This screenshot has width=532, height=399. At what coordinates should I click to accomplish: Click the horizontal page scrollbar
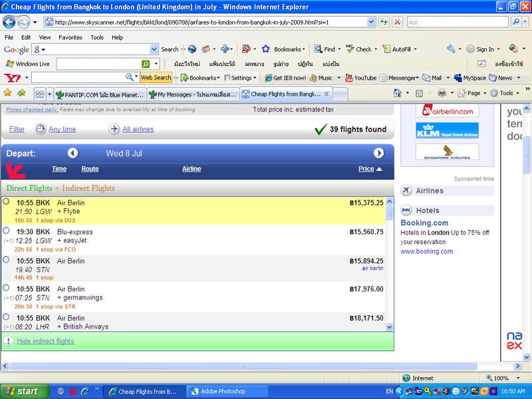(x=243, y=366)
